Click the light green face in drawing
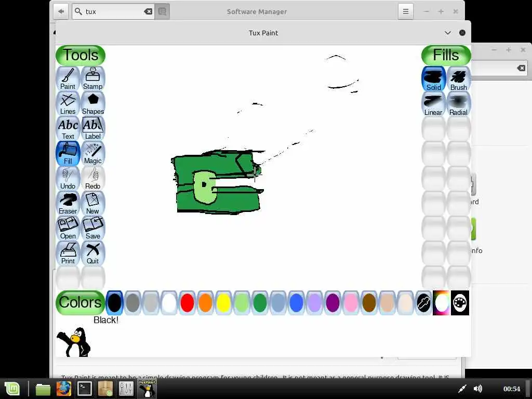The width and height of the screenshot is (532, 399). pyautogui.click(x=205, y=187)
